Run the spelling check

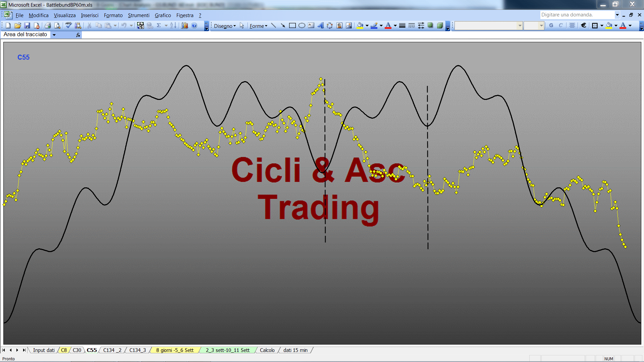coord(68,25)
